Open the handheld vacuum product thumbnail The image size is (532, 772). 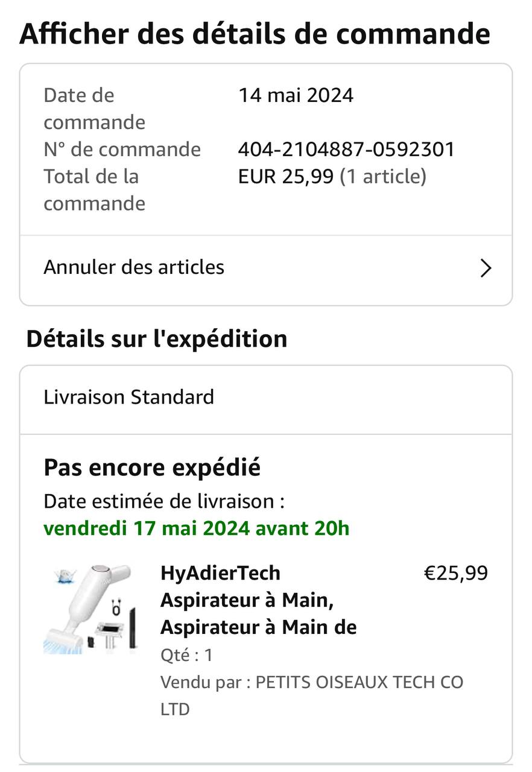coord(91,609)
